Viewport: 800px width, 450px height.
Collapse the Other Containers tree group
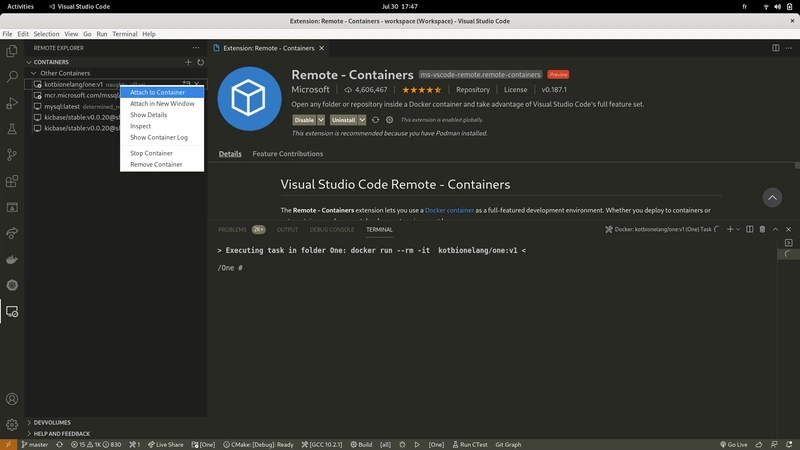coord(33,73)
